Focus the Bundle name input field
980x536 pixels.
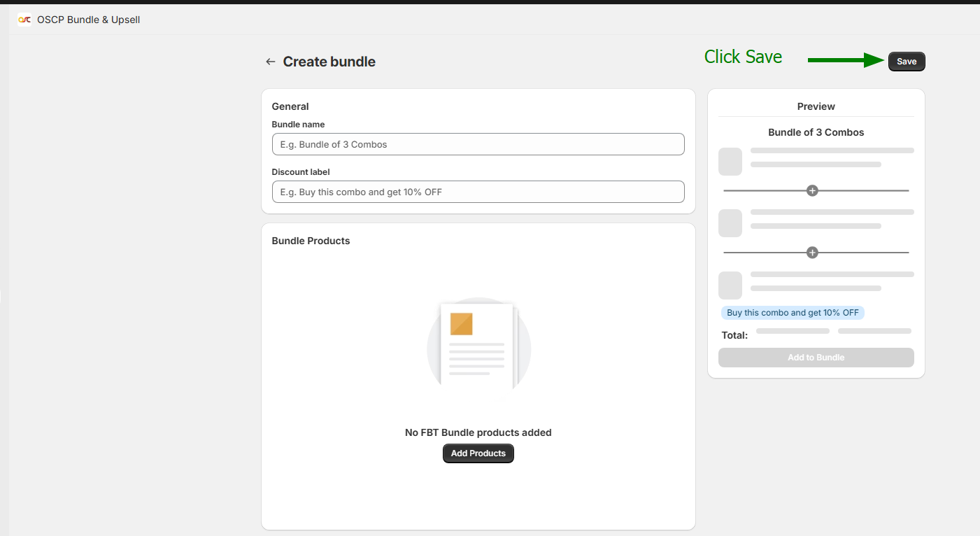click(478, 144)
